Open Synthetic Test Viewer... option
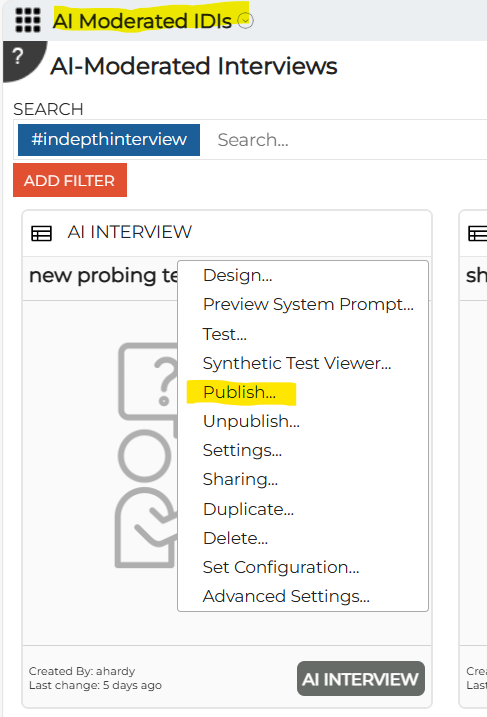Image resolution: width=487 pixels, height=717 pixels. 297,363
